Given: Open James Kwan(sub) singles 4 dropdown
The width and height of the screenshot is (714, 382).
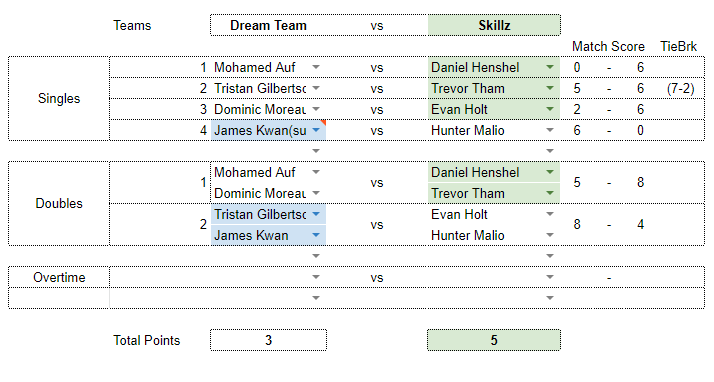Looking at the screenshot, I should click(316, 130).
